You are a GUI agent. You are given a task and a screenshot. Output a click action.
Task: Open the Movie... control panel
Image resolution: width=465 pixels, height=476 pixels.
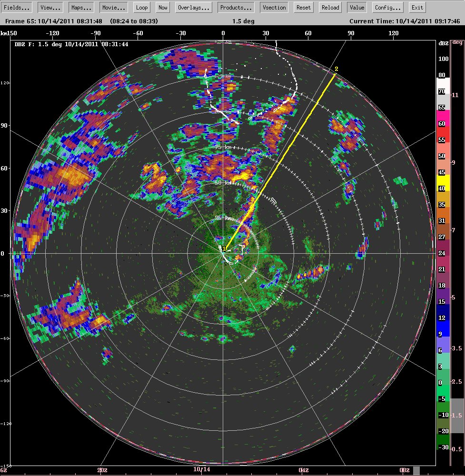(114, 8)
